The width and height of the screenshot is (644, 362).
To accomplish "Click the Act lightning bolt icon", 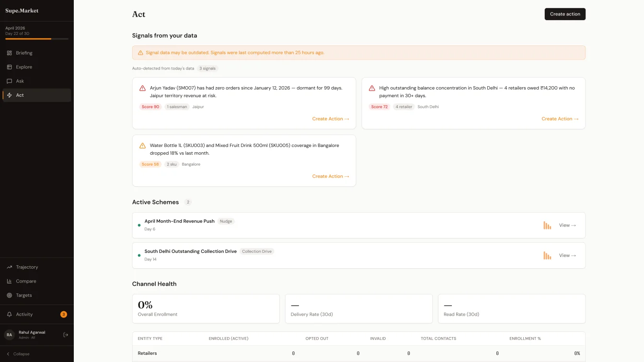I will click(x=10, y=95).
